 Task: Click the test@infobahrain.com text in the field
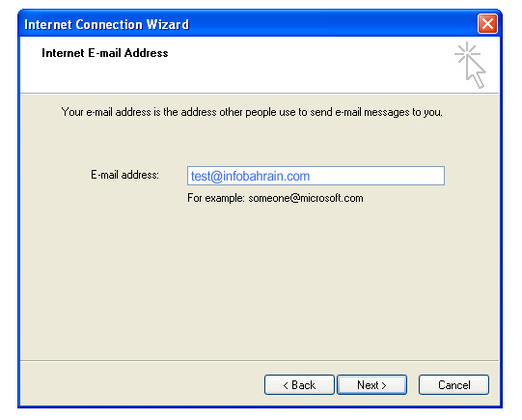tap(250, 176)
